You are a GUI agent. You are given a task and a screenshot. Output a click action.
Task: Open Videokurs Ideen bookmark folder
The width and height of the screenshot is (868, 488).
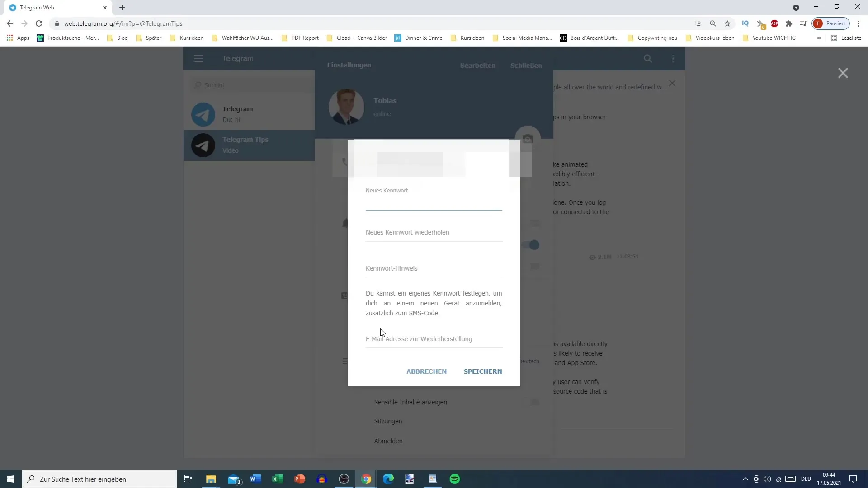coord(710,38)
